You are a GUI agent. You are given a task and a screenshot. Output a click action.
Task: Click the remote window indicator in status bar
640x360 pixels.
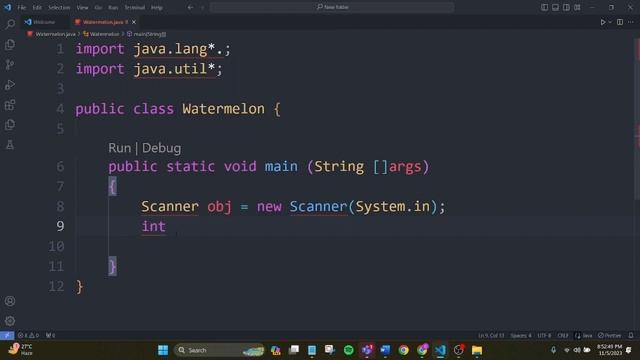[7, 336]
